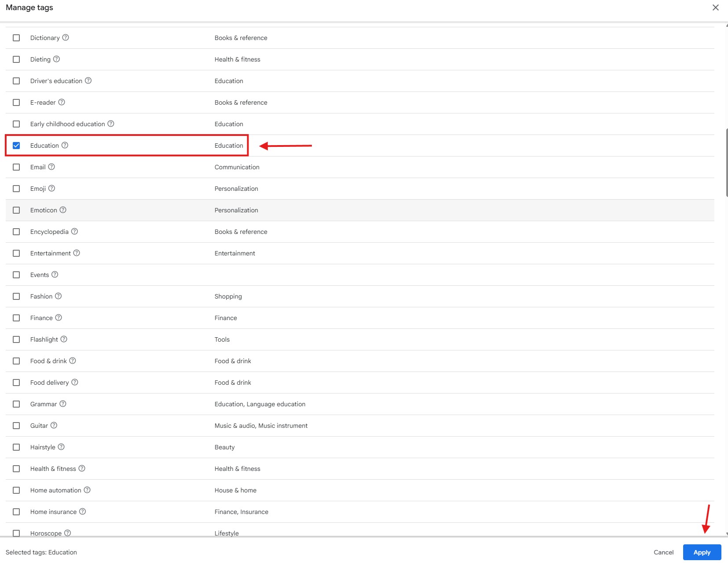Click help icon beside Early childhood education
The width and height of the screenshot is (728, 565).
tap(111, 124)
